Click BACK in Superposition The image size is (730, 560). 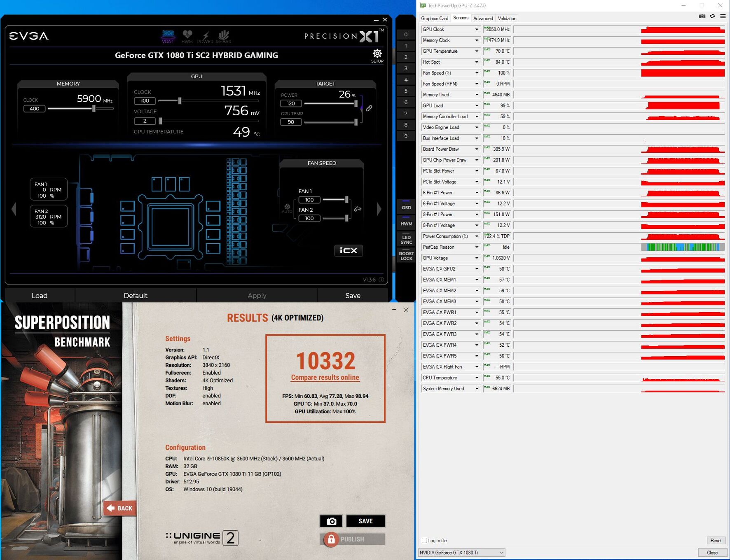[x=120, y=508]
